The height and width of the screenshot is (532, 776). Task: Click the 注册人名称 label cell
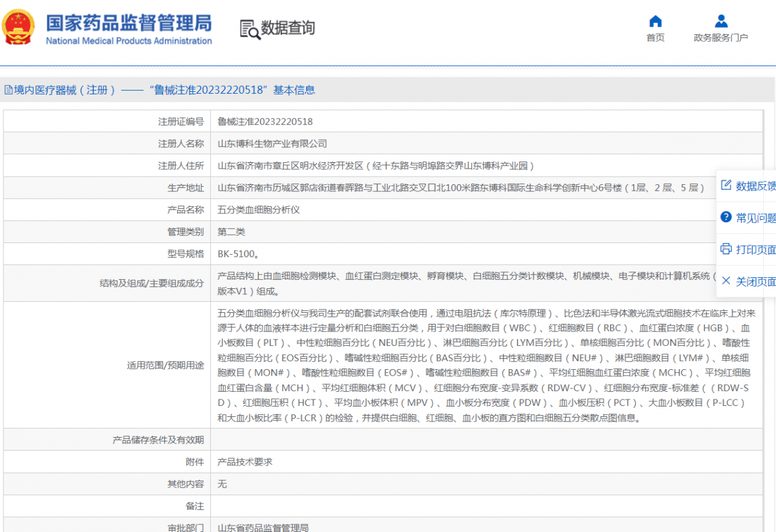point(107,144)
